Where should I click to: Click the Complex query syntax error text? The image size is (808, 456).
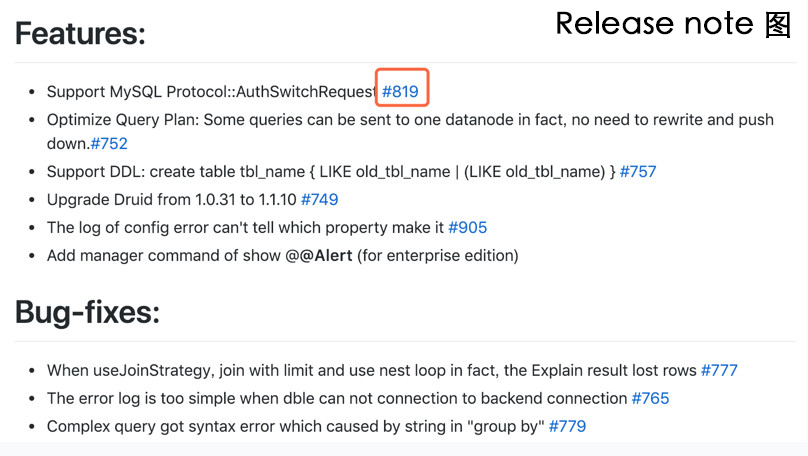coord(295,426)
